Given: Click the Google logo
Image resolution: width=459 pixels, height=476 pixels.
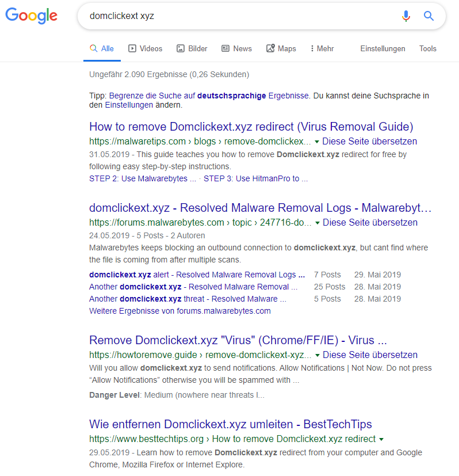Looking at the screenshot, I should (31, 16).
